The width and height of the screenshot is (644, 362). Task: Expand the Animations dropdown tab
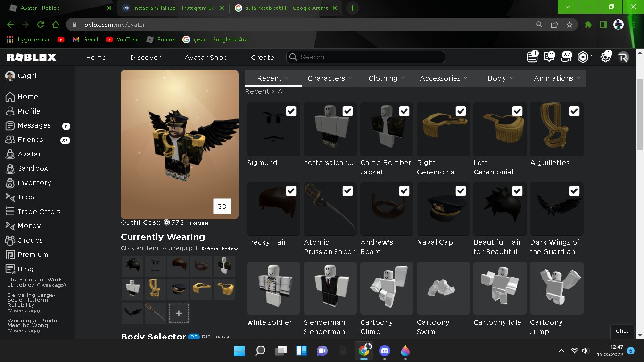point(557,78)
